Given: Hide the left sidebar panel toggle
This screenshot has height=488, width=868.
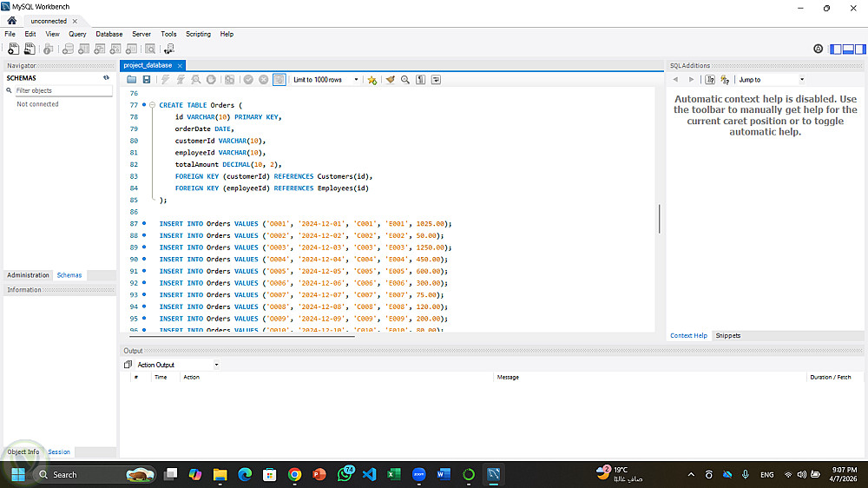Looking at the screenshot, I should pos(835,49).
